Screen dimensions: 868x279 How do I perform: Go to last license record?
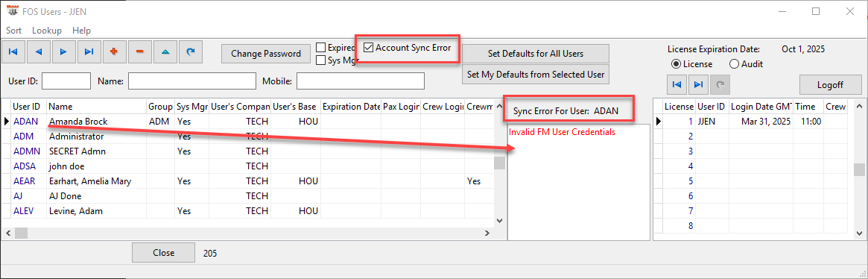[699, 84]
